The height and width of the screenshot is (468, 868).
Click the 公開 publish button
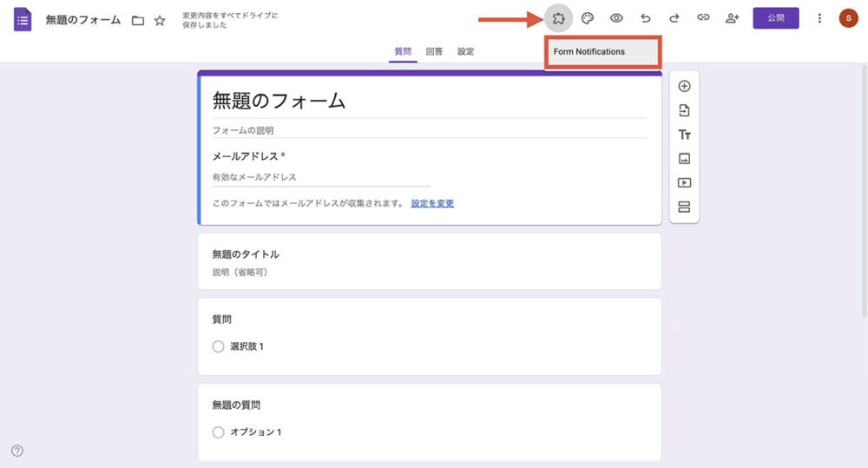[775, 18]
